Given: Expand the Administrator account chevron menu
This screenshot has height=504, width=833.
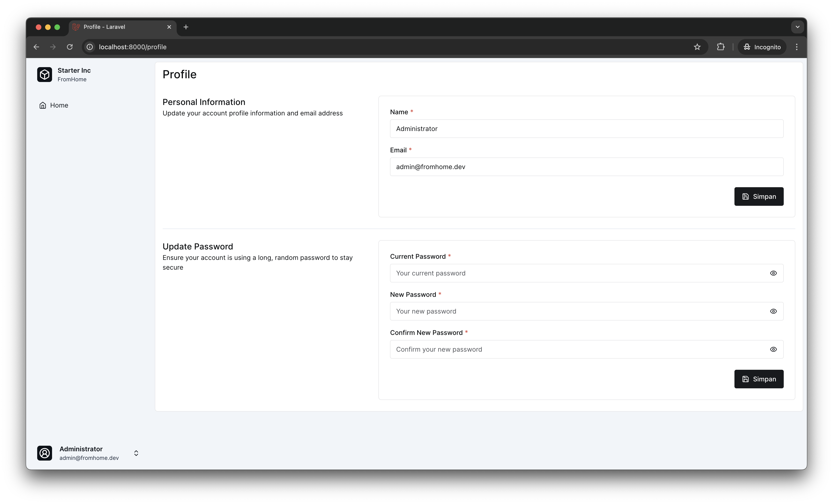Looking at the screenshot, I should (x=136, y=453).
